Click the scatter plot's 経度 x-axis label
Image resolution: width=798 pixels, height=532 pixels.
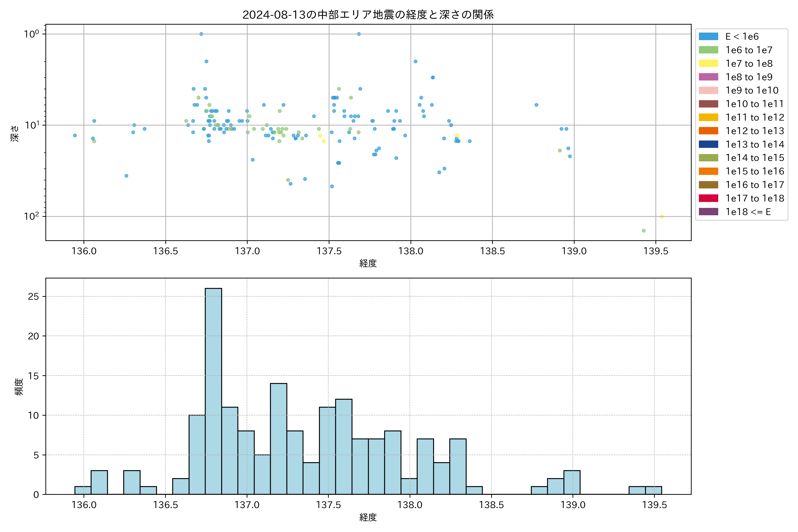(368, 263)
